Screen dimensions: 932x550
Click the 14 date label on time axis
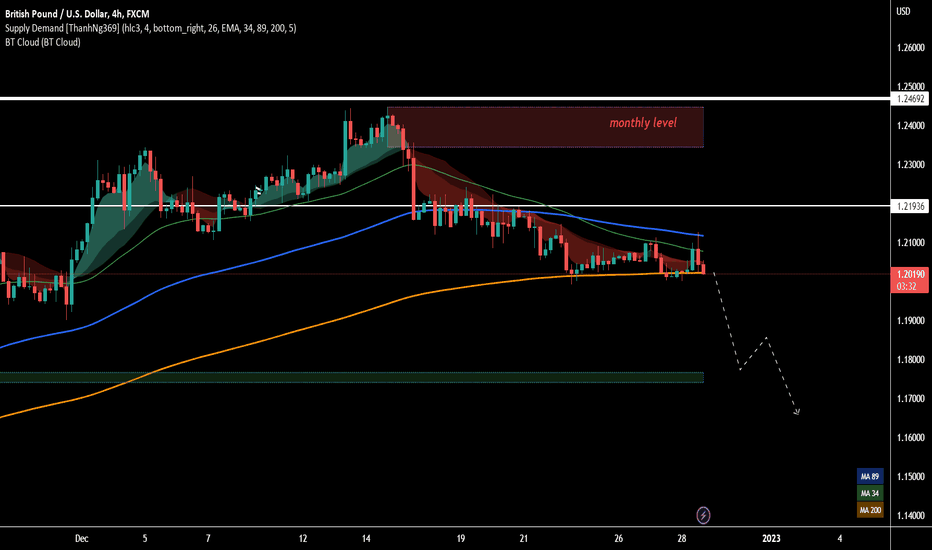coord(366,538)
